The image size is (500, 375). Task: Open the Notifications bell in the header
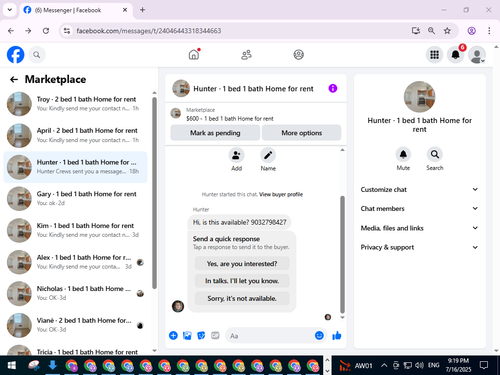pos(456,55)
